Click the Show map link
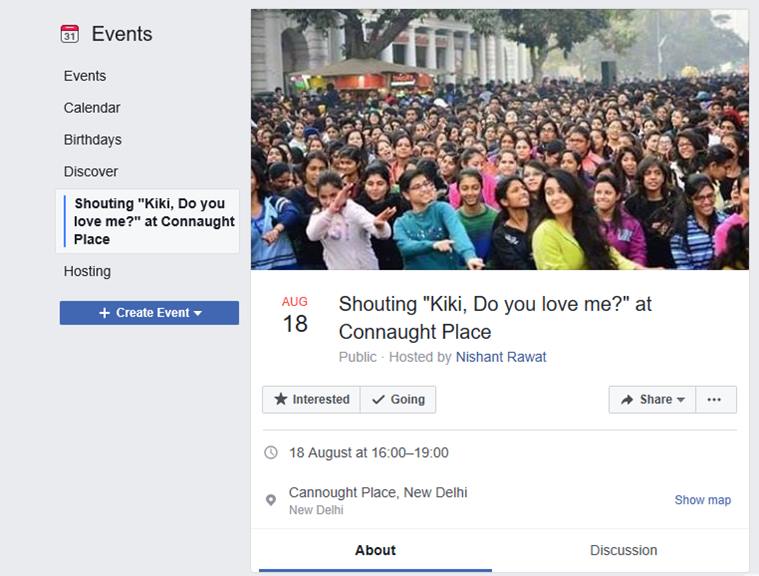Viewport: 759px width, 576px height. pos(702,500)
